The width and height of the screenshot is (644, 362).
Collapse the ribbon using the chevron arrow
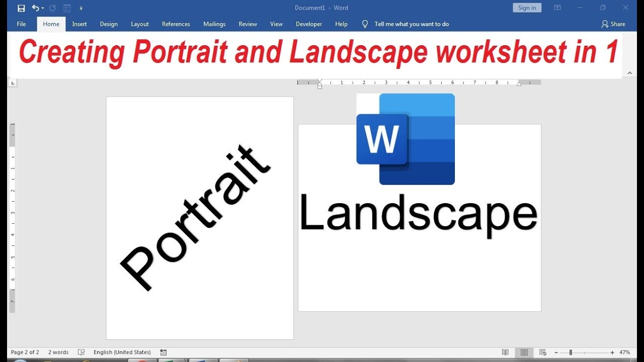point(629,73)
